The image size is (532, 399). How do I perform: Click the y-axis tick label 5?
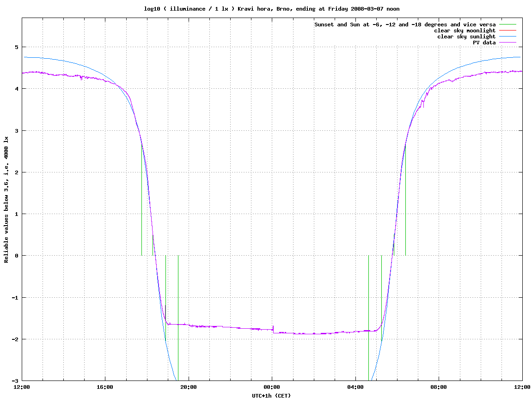[16, 47]
